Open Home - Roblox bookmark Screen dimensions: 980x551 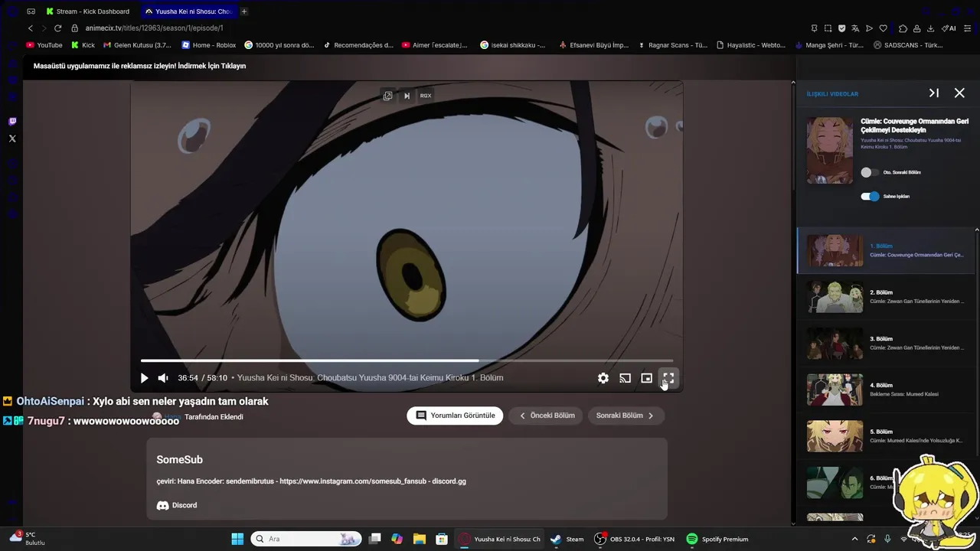[x=209, y=45]
